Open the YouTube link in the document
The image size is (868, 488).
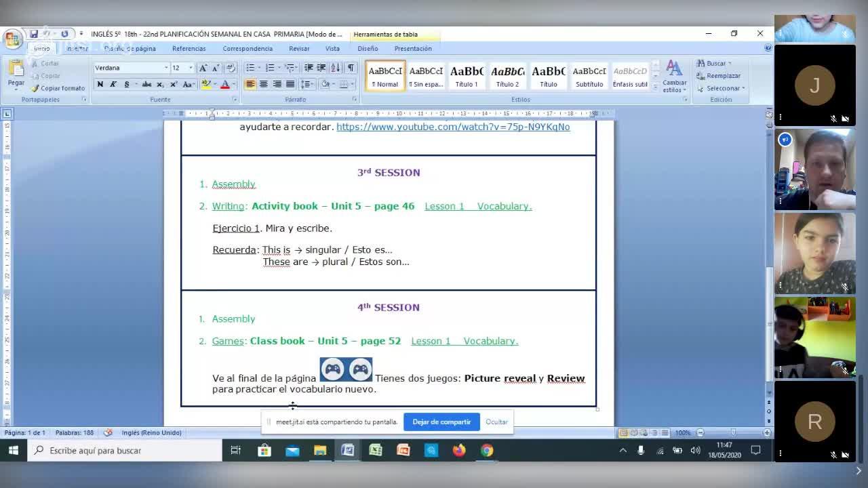[453, 127]
